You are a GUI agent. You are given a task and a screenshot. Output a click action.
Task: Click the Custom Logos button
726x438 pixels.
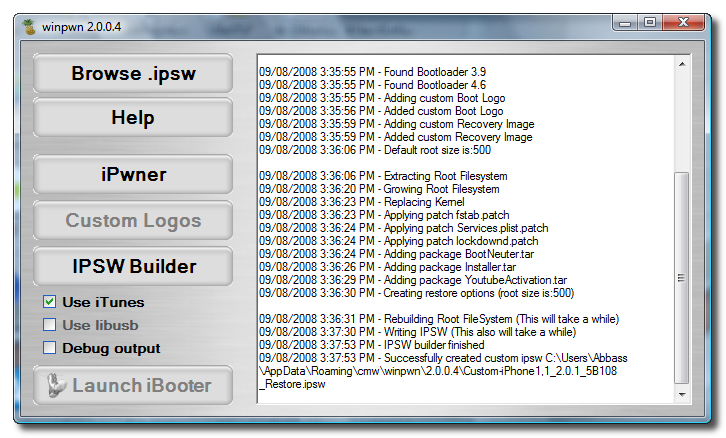pyautogui.click(x=133, y=220)
